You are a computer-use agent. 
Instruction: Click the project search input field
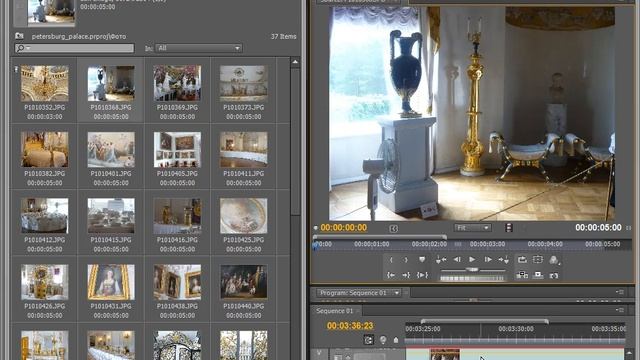tap(74, 48)
